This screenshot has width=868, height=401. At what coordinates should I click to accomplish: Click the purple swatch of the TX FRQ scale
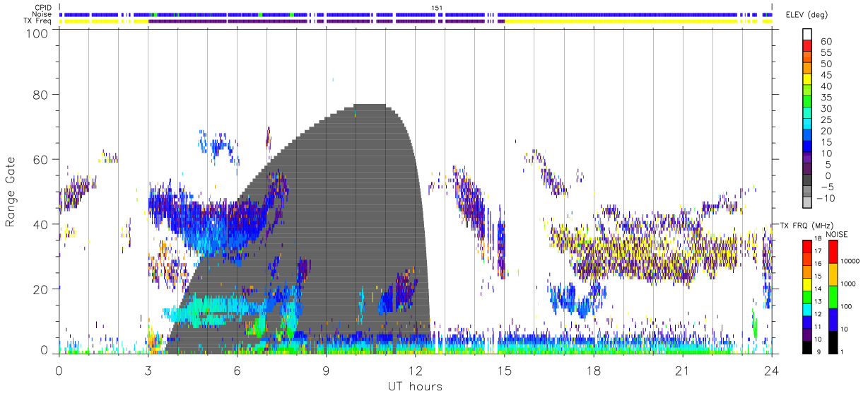click(x=807, y=335)
